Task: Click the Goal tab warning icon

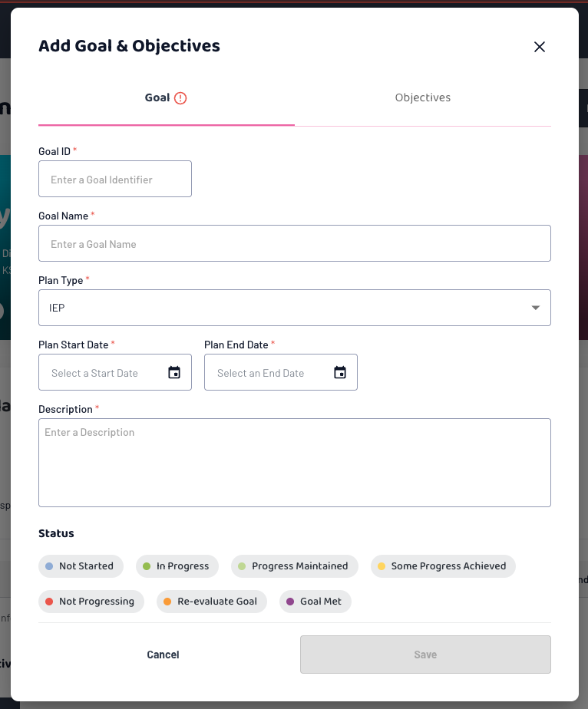Action: [180, 98]
